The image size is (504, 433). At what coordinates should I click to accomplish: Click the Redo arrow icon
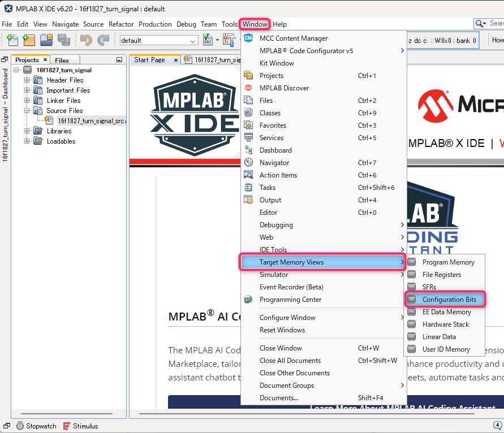pos(103,40)
